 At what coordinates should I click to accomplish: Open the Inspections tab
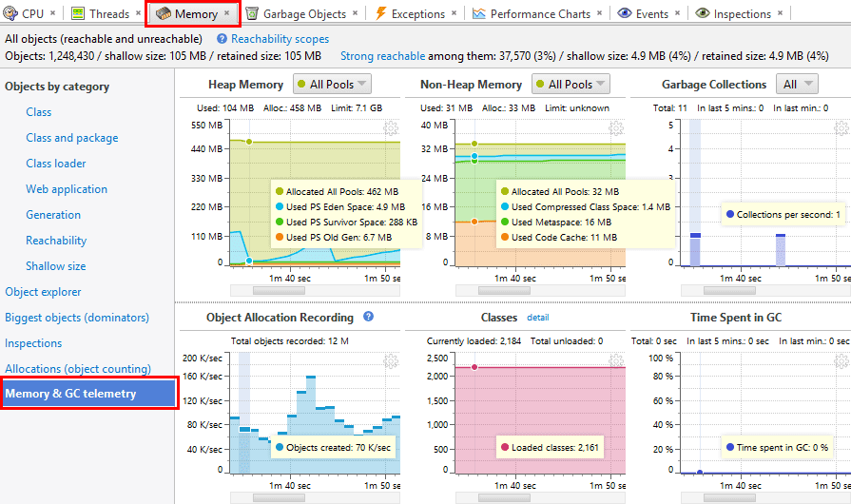733,13
